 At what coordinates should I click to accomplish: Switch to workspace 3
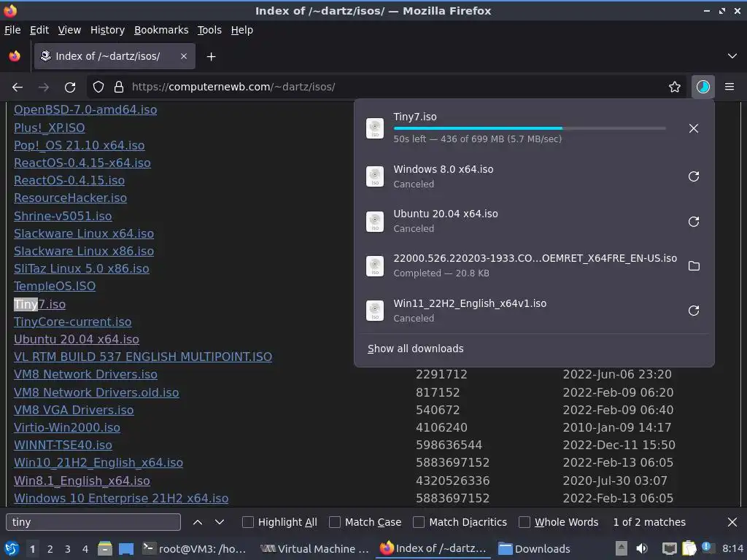[x=68, y=549]
